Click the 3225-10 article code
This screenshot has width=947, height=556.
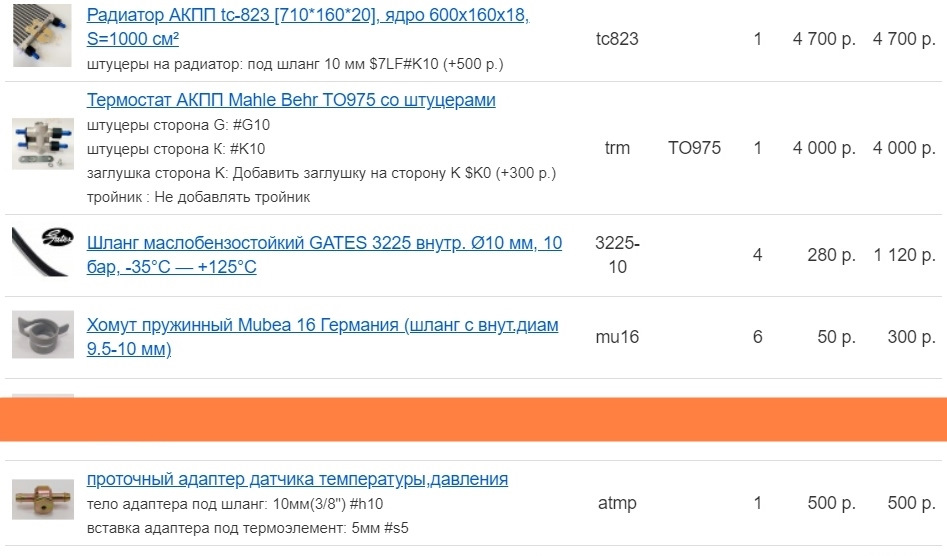click(x=617, y=255)
